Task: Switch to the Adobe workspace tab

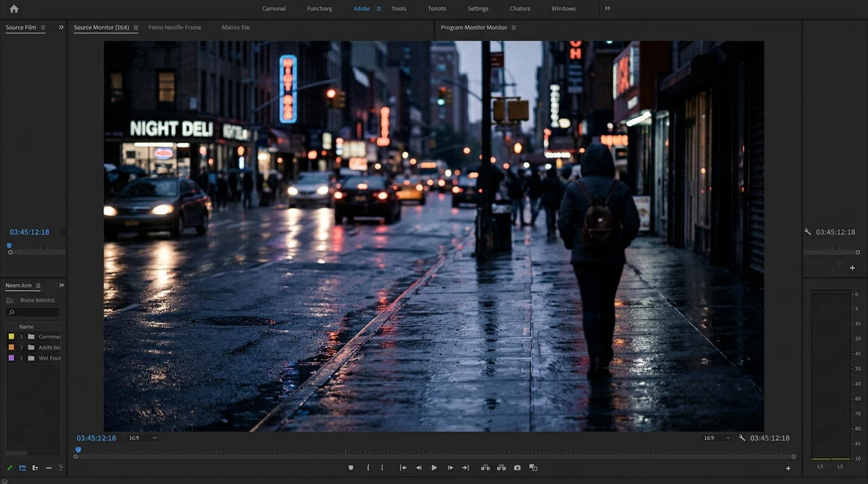Action: click(361, 9)
